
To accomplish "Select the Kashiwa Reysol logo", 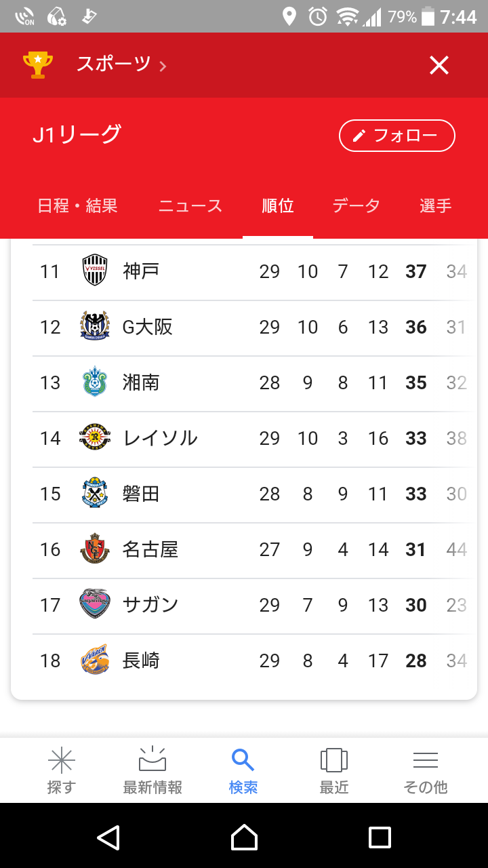I will tap(94, 438).
